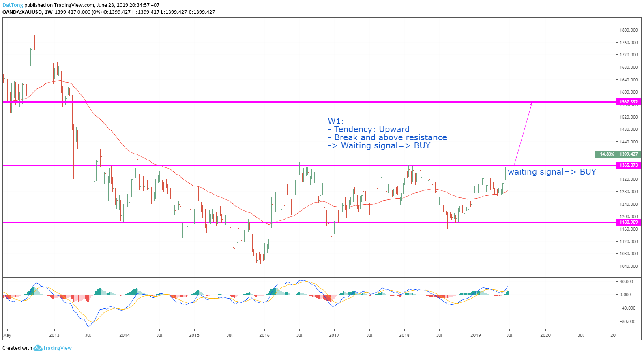Click the 'Created with' footer text
The width and height of the screenshot is (644, 355).
[x=17, y=348]
